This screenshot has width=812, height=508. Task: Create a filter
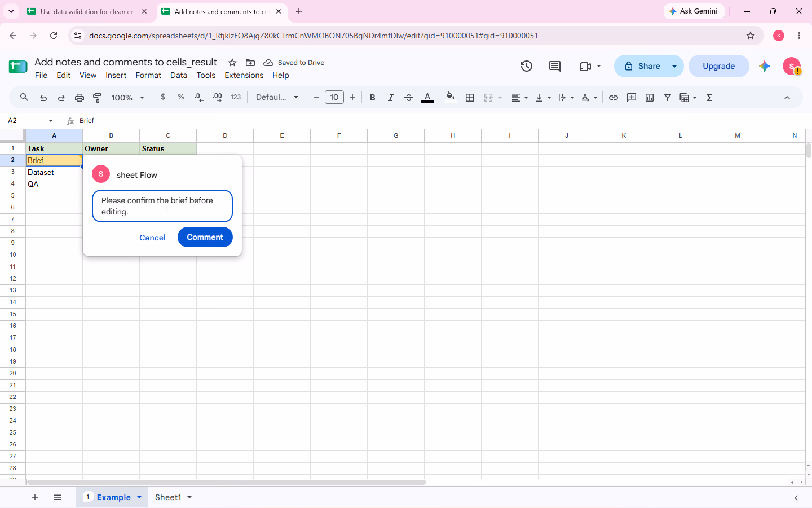668,98
